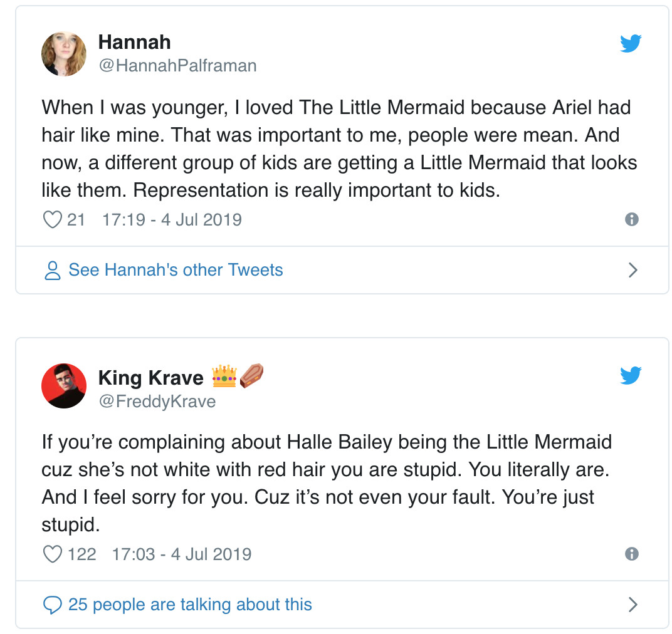Expand Hannah's other tweets with the chevron arrow
Image resolution: width=672 pixels, height=634 pixels.
click(x=633, y=270)
